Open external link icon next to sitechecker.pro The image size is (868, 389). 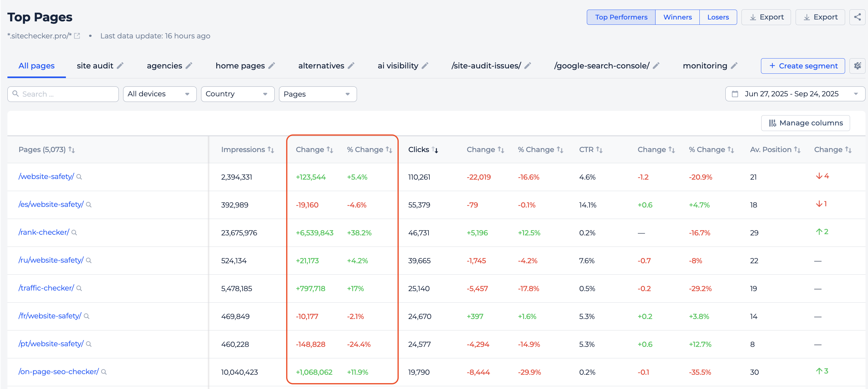(x=77, y=36)
